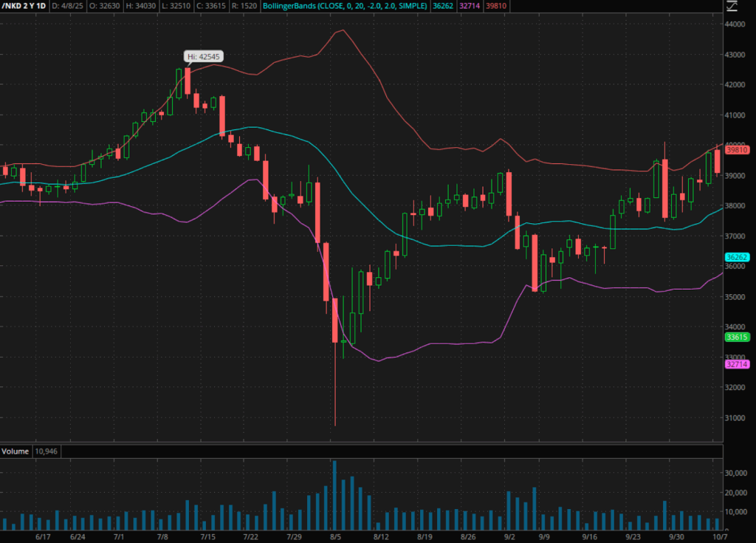Click the cyan 36262 value in header

point(443,6)
